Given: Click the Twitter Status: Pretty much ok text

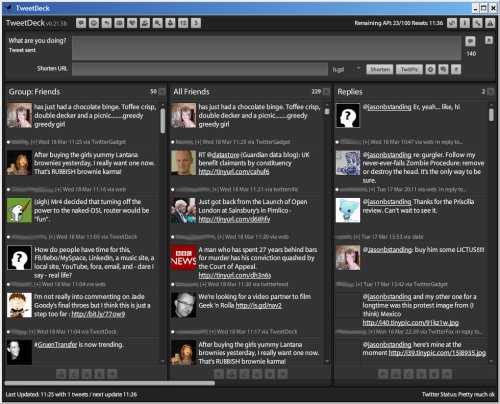Looking at the screenshot, I should click(458, 394).
